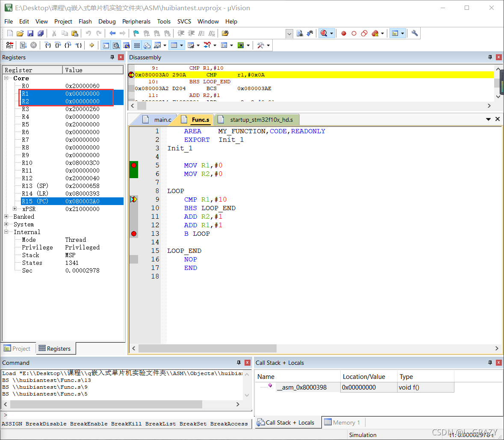Open the Flash menu
The width and height of the screenshot is (504, 440).
pos(85,21)
